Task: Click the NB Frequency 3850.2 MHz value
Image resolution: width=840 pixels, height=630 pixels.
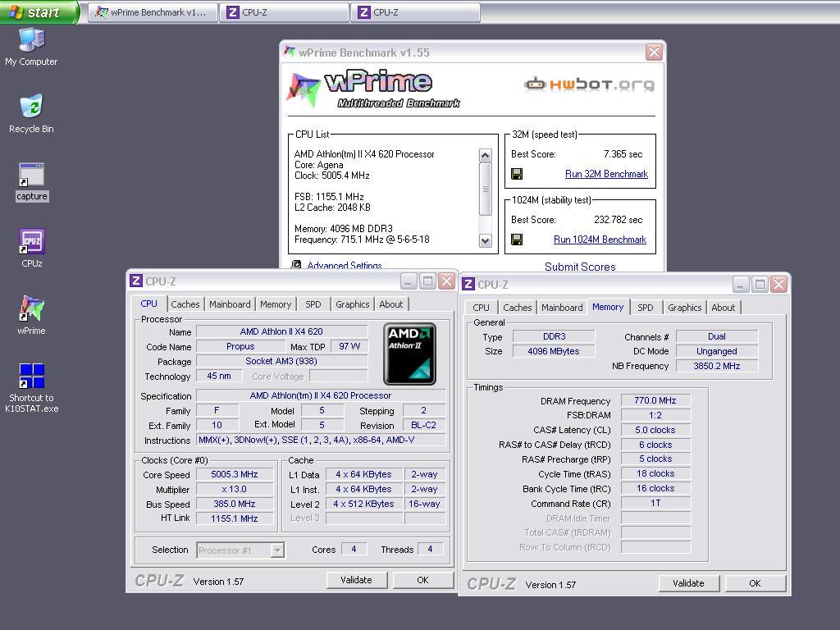Action: coord(717,366)
